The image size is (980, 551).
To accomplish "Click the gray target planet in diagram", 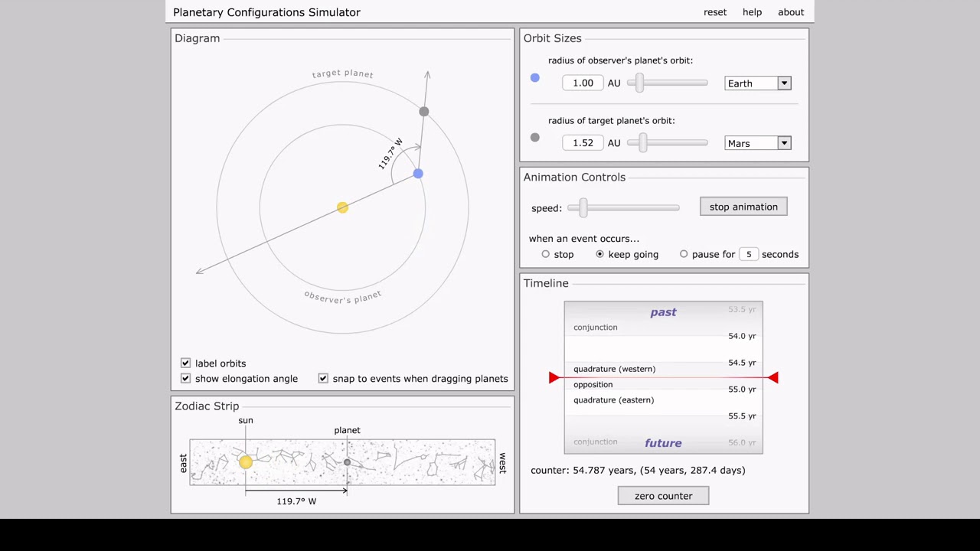I will pyautogui.click(x=424, y=112).
